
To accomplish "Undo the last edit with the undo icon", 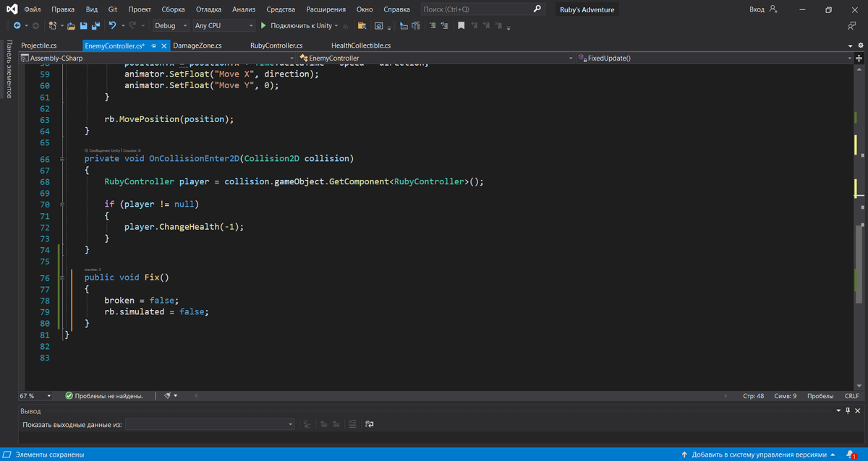I will click(x=113, y=25).
